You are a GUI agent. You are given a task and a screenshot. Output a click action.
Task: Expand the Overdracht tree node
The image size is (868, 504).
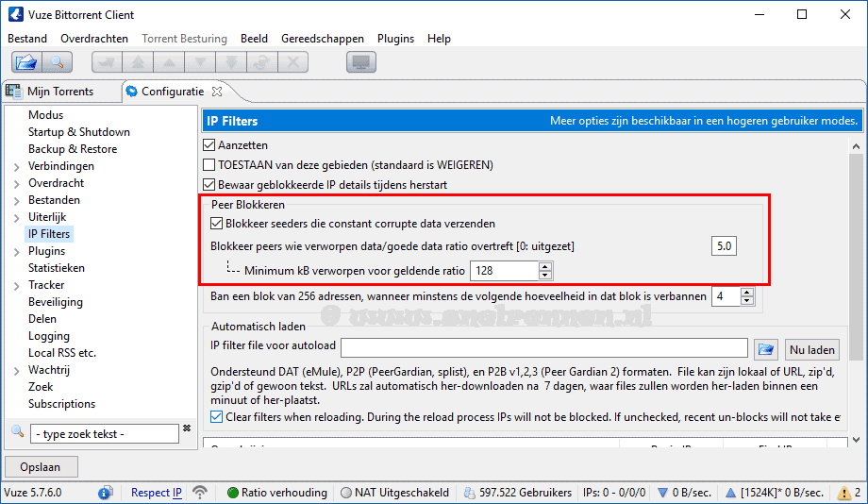pos(17,184)
